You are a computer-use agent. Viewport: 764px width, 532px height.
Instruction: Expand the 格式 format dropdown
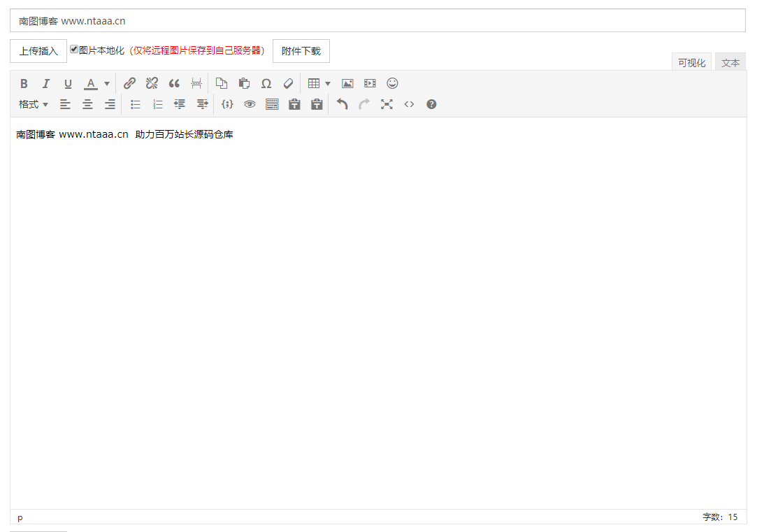34,104
